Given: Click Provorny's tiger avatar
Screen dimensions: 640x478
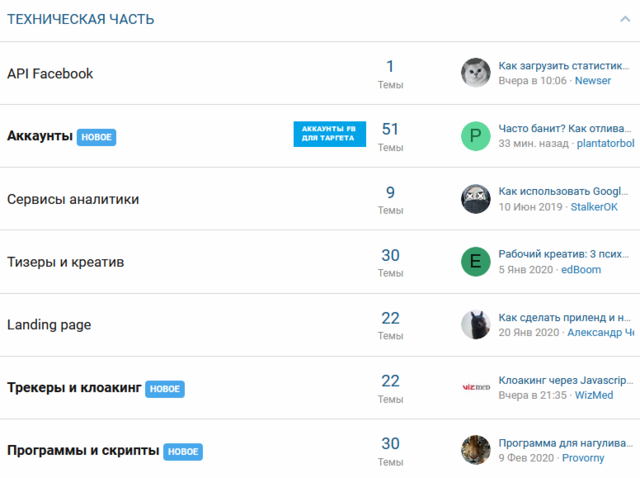Looking at the screenshot, I should click(475, 450).
